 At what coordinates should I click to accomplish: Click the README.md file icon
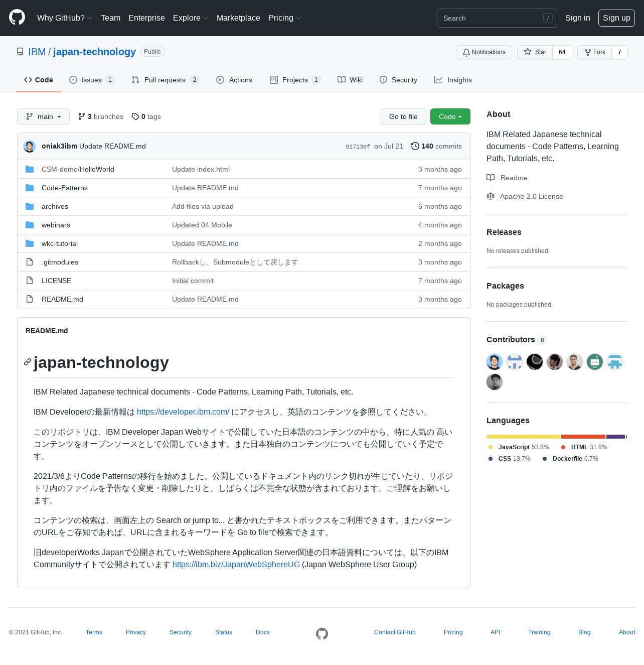(x=30, y=299)
